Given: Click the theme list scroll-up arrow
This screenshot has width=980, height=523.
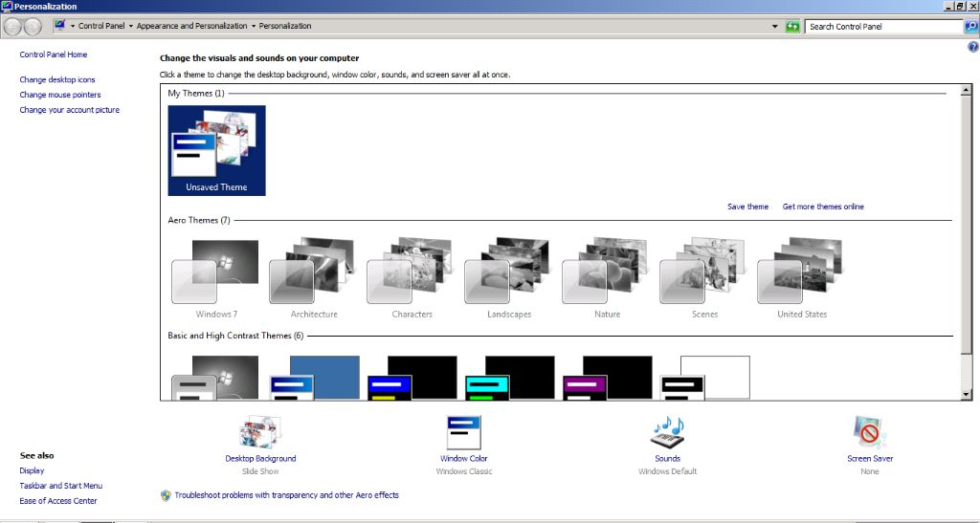Looking at the screenshot, I should pyautogui.click(x=967, y=90).
